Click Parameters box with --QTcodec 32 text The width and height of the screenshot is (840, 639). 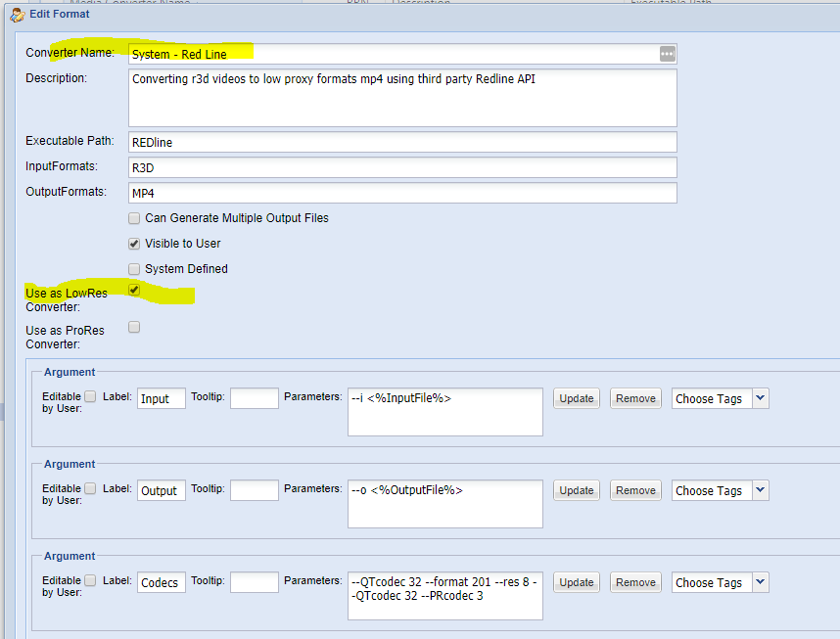click(445, 596)
